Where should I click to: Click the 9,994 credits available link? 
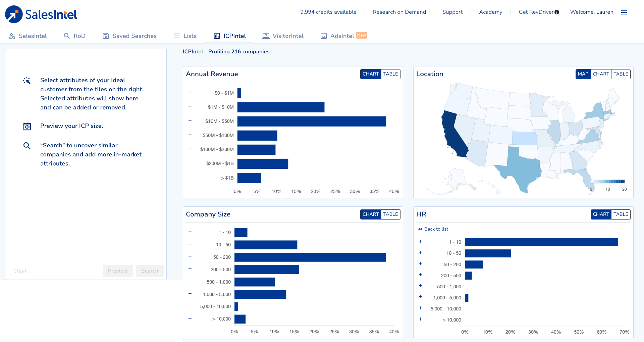tap(328, 12)
